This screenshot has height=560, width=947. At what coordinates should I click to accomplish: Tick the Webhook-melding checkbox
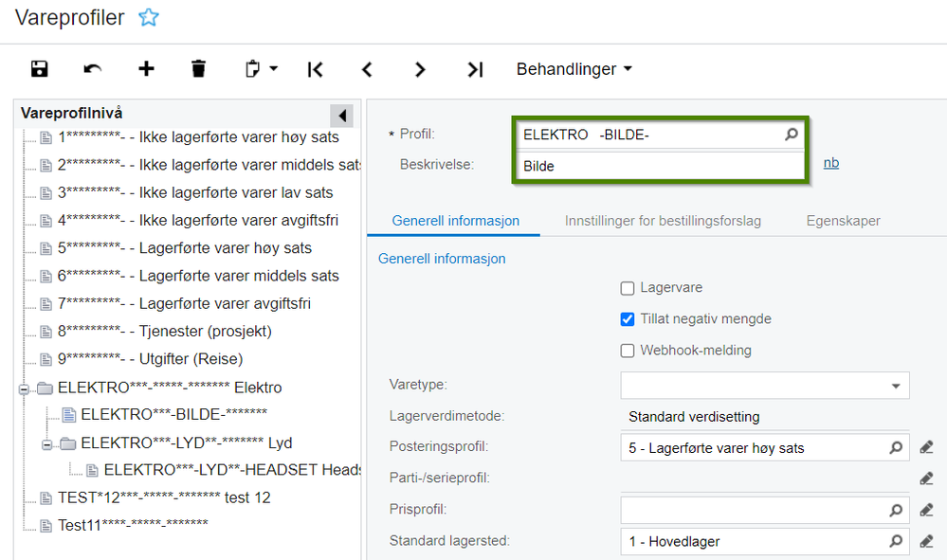[x=628, y=351]
